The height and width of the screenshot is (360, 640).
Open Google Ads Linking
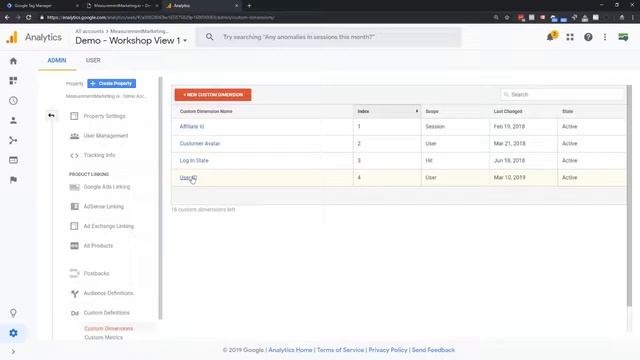107,187
